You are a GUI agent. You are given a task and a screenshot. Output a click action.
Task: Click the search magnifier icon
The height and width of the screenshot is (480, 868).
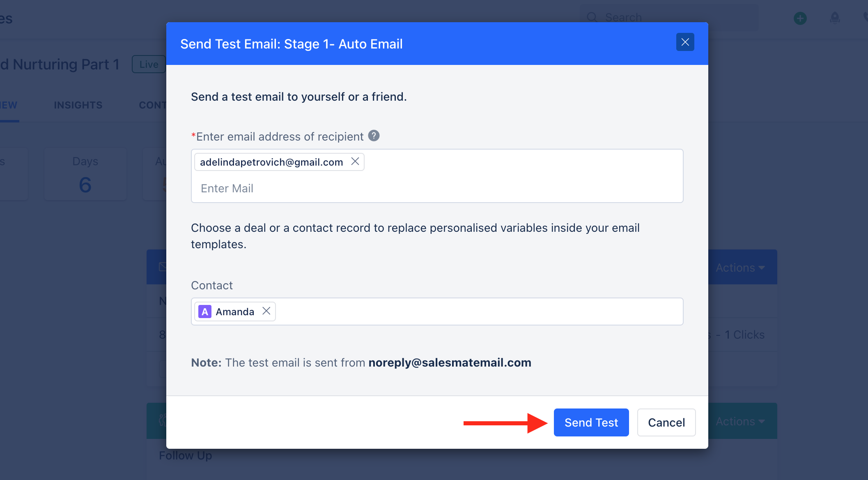592,17
